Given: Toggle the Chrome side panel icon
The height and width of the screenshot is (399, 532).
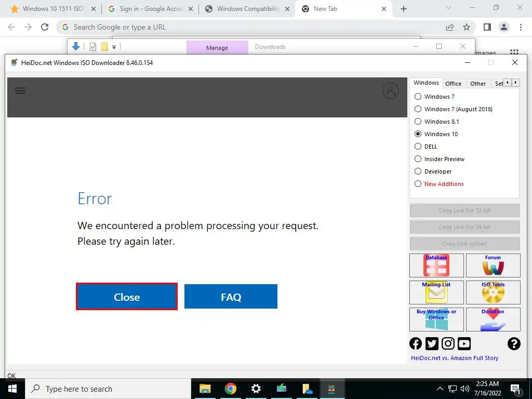Looking at the screenshot, I should (x=487, y=27).
